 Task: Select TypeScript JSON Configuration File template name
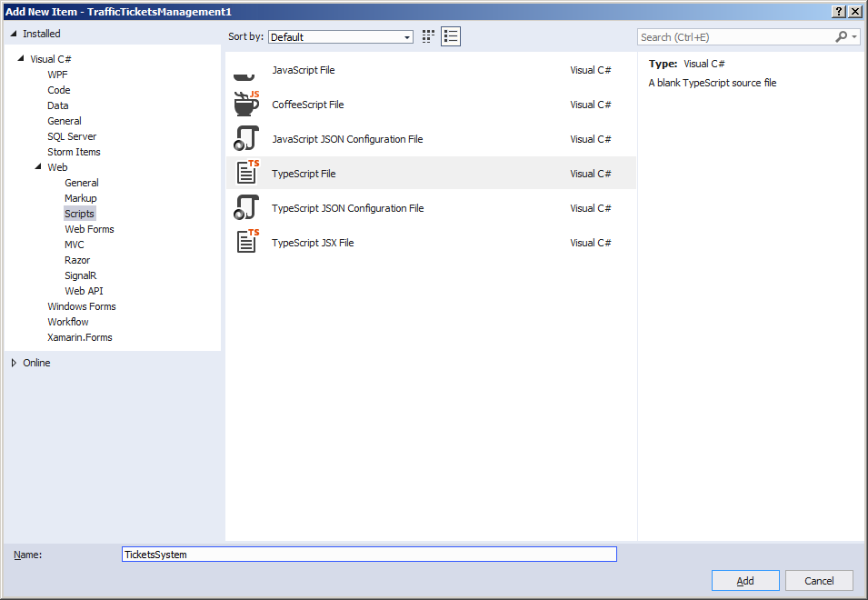click(x=347, y=208)
